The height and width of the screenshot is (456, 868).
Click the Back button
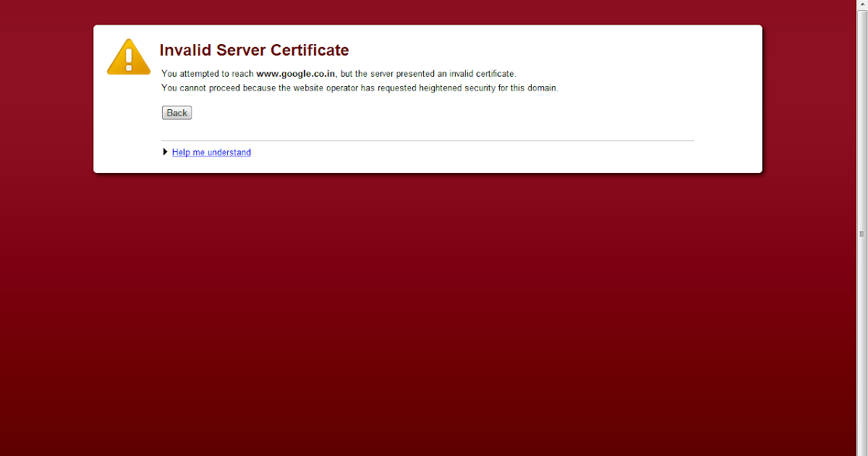176,113
